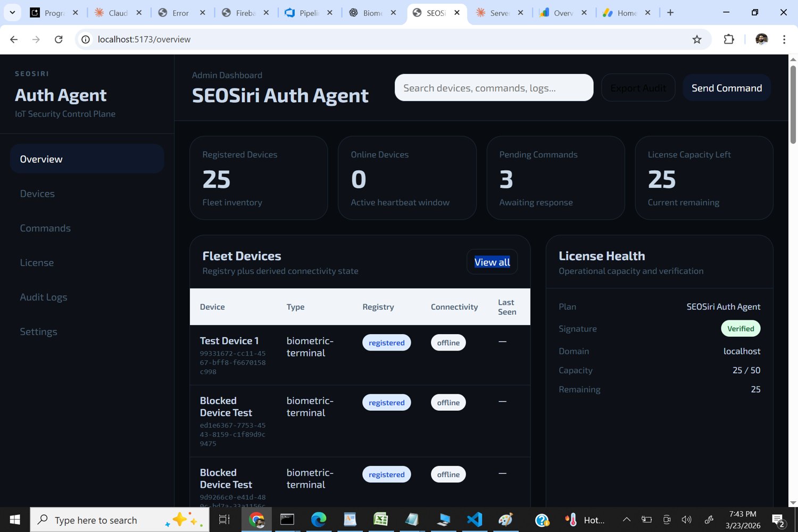Image resolution: width=798 pixels, height=532 pixels.
Task: Select the VS Code icon on the taskbar
Action: point(473,520)
